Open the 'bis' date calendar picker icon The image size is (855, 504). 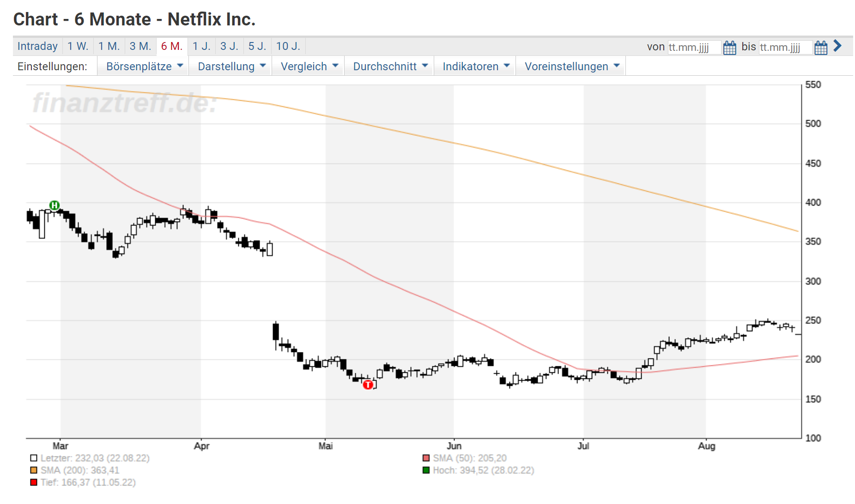[821, 47]
